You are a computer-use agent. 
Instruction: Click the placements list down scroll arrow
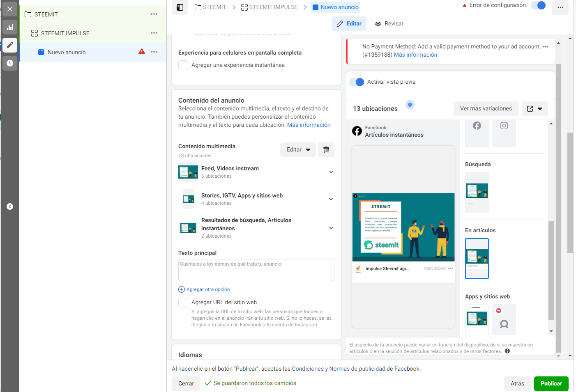(x=551, y=331)
